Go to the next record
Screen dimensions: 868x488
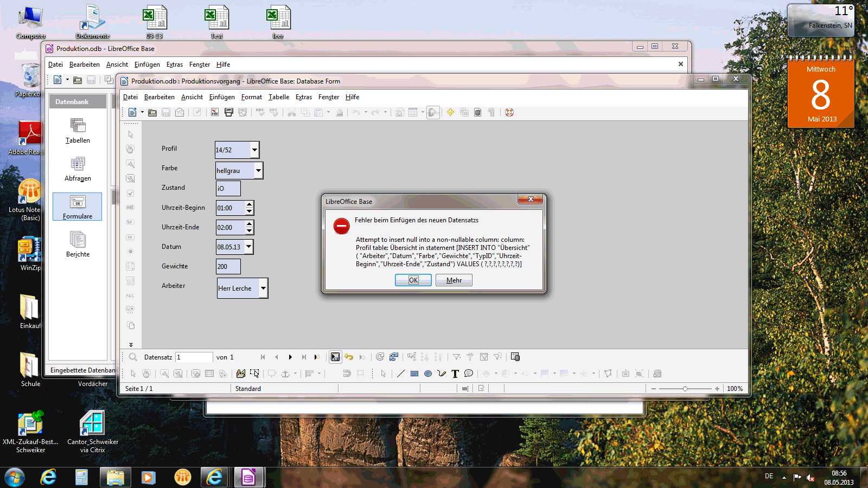[290, 357]
